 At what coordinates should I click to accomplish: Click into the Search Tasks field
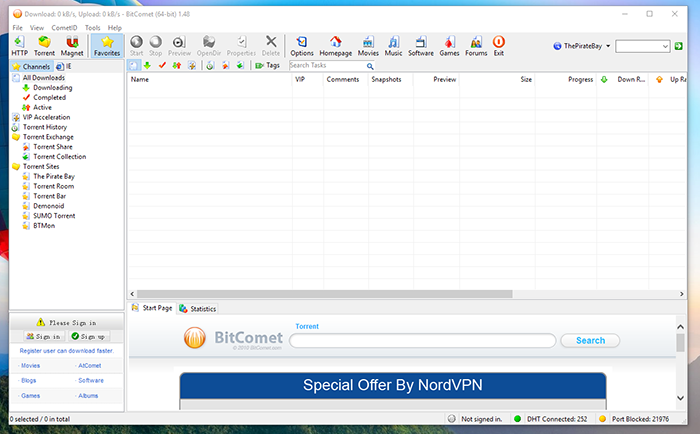point(327,66)
